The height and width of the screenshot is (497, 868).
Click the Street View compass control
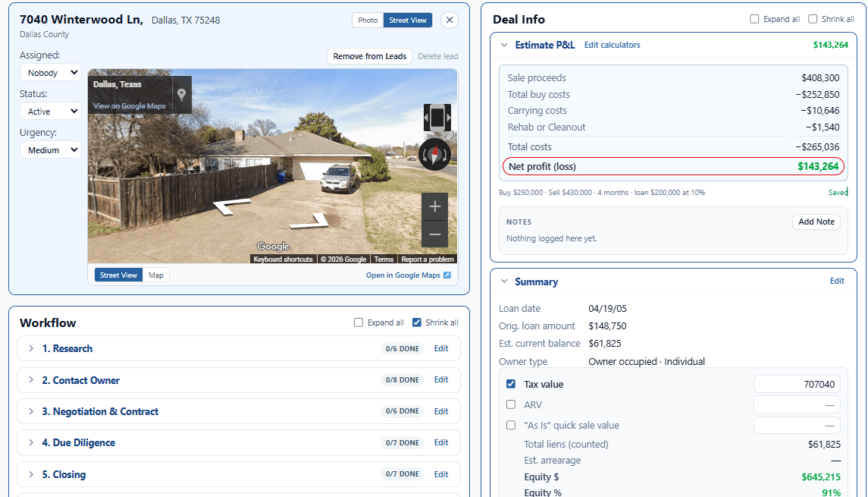point(434,155)
